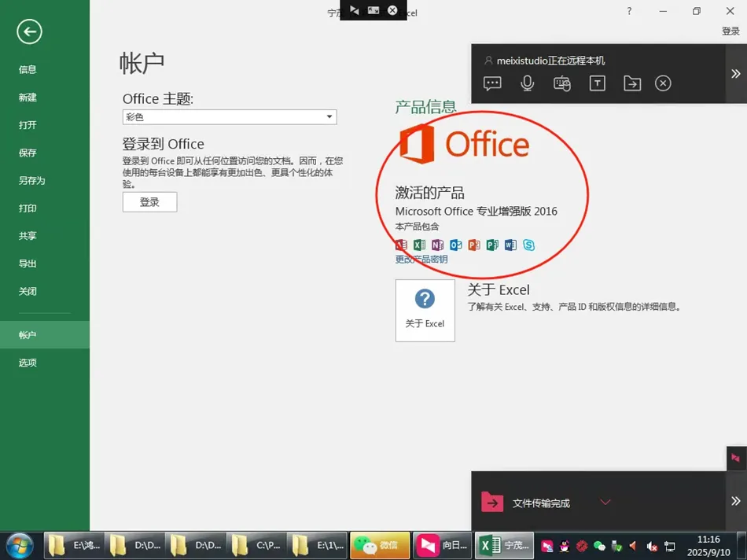The height and width of the screenshot is (560, 747).
Task: Select 导出 (Export) in the sidebar
Action: (x=28, y=263)
